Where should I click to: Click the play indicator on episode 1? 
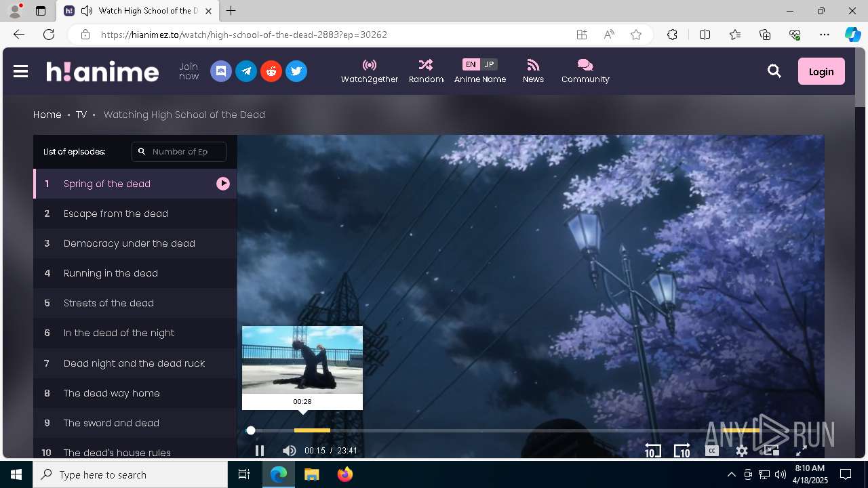223,184
